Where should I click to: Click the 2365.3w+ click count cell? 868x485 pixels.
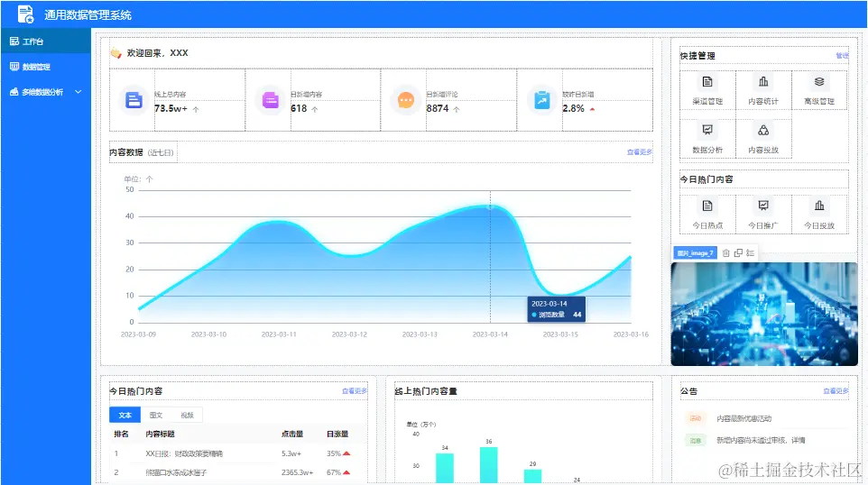coord(297,472)
